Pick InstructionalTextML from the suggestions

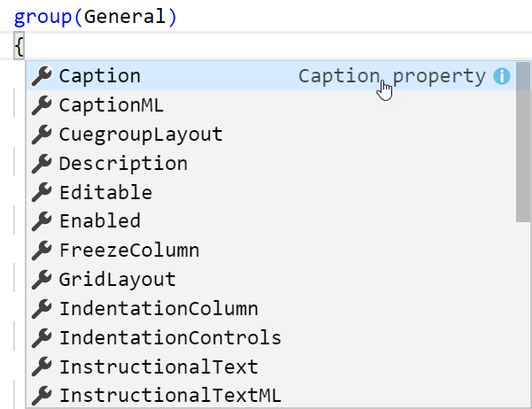tap(271, 396)
